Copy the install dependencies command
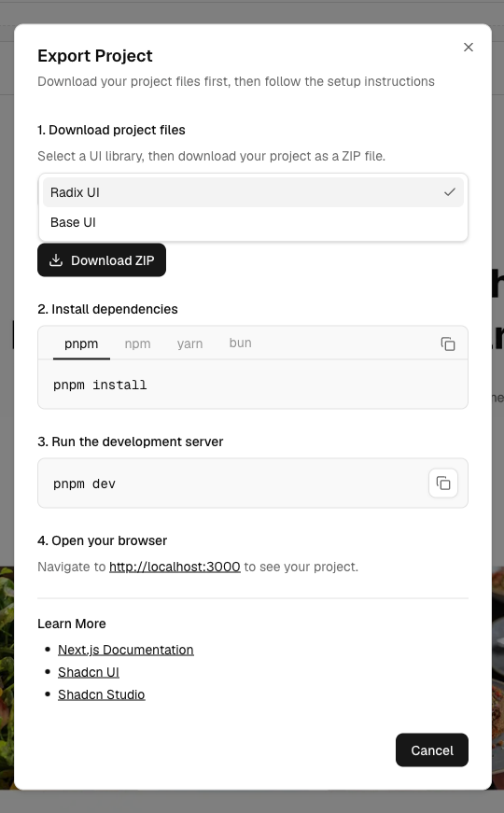Screen dimensions: 504x813 pyautogui.click(x=448, y=343)
